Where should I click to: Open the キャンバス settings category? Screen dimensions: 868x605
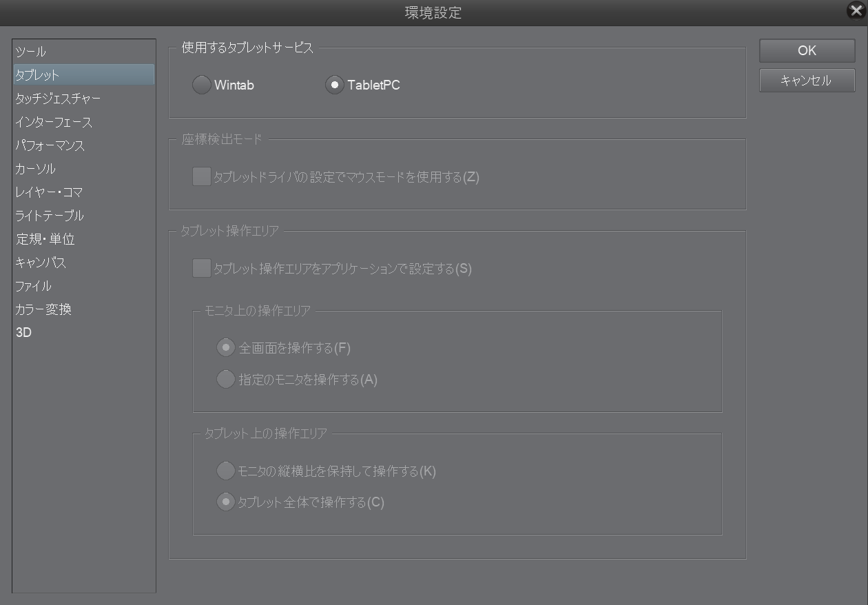83,263
